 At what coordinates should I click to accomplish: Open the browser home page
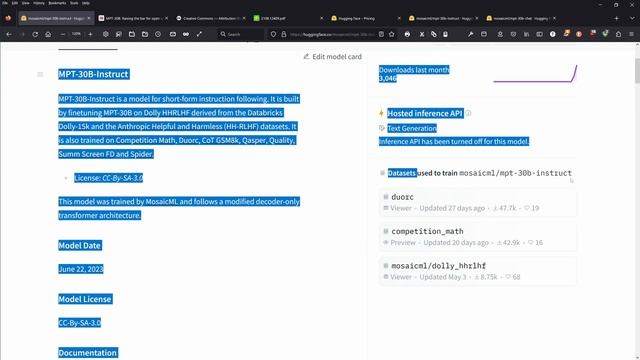pyautogui.click(x=48, y=34)
